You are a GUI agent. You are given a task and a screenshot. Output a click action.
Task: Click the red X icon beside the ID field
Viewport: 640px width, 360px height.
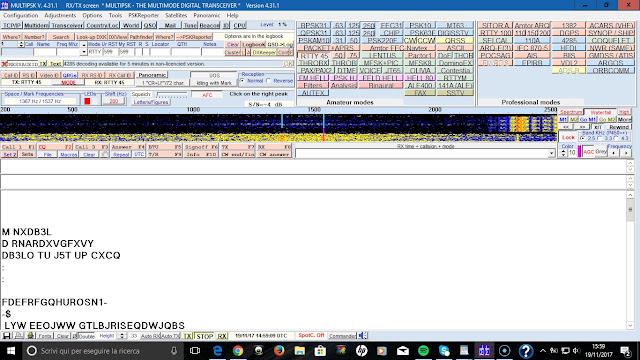tap(4, 64)
